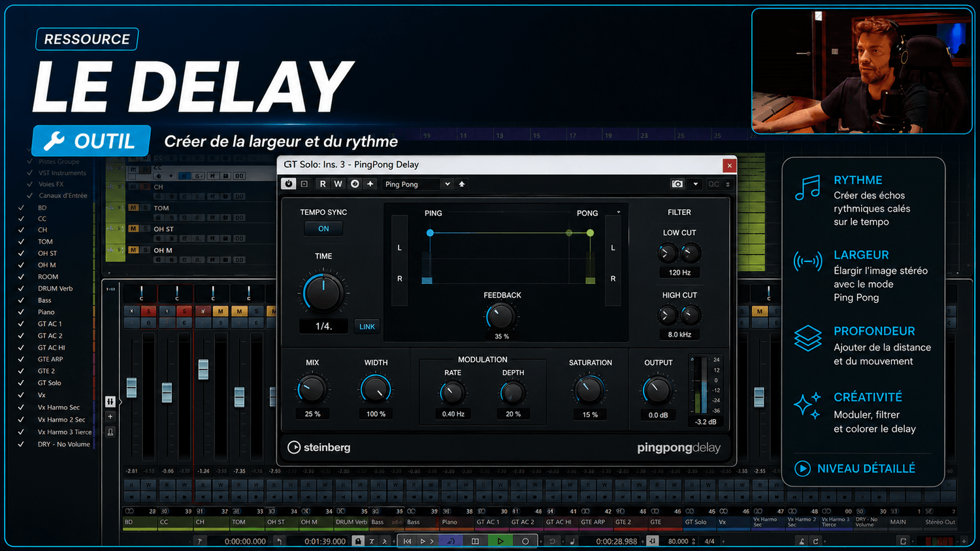The height and width of the screenshot is (551, 980).
Task: Click the sparkles icon beside CRÉATIVITÉ
Action: [808, 405]
